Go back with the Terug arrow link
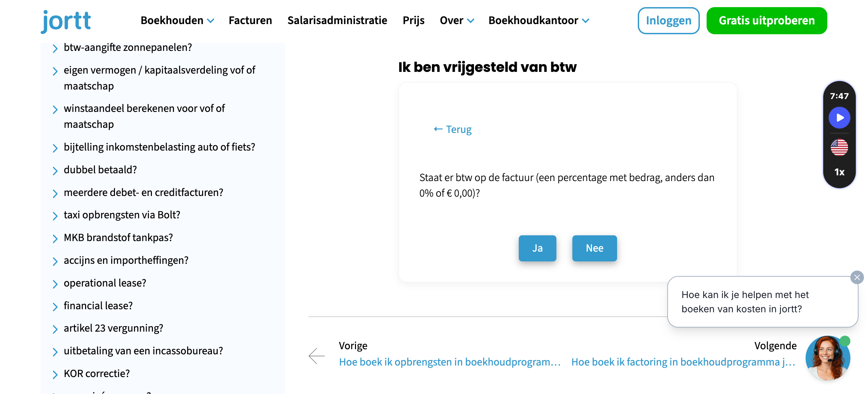Image resolution: width=868 pixels, height=394 pixels. [452, 129]
